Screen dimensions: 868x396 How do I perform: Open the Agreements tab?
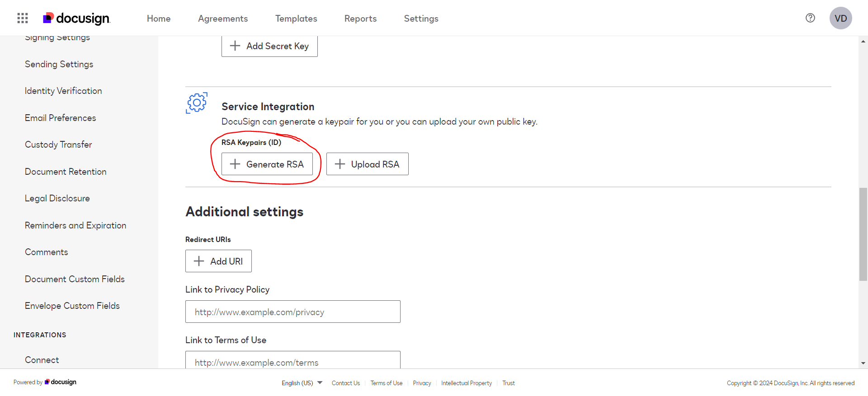[x=223, y=19]
